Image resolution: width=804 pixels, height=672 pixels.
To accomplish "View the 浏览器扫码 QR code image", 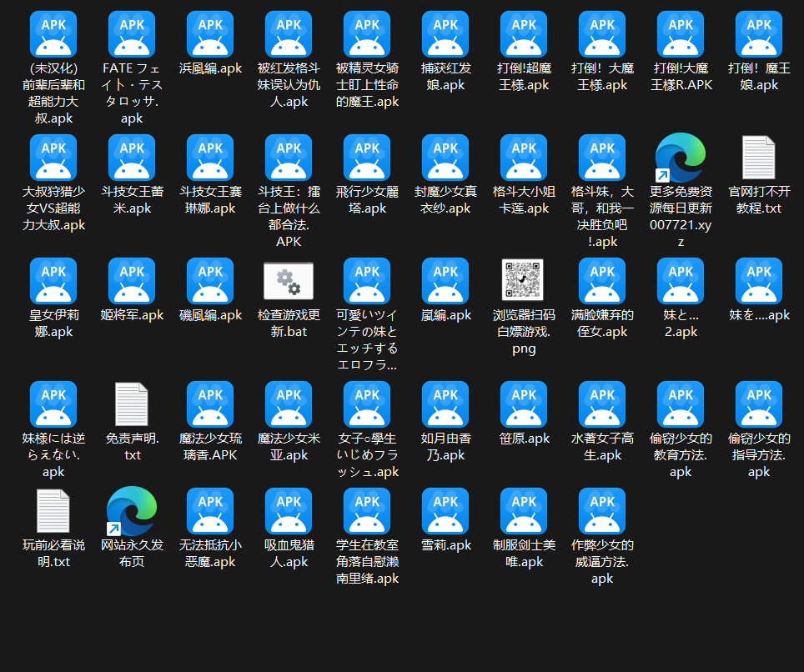I will [523, 281].
